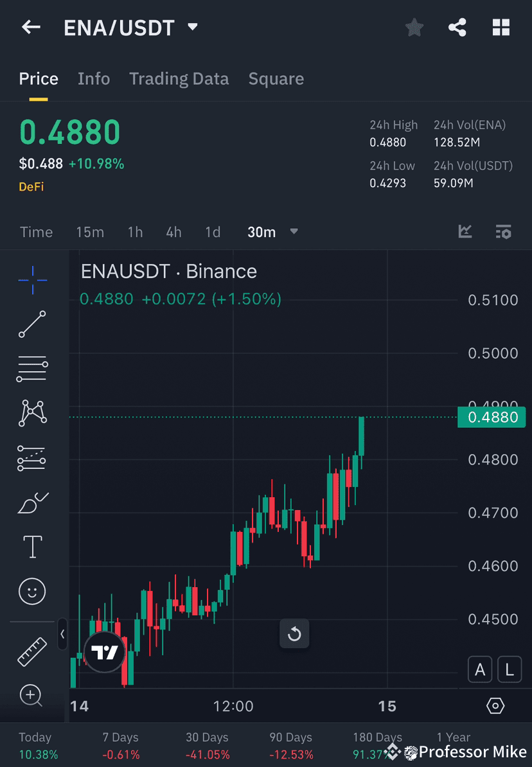Favorite ENA/USDT with the star icon
Viewport: 532px width, 767px height.
click(x=414, y=27)
